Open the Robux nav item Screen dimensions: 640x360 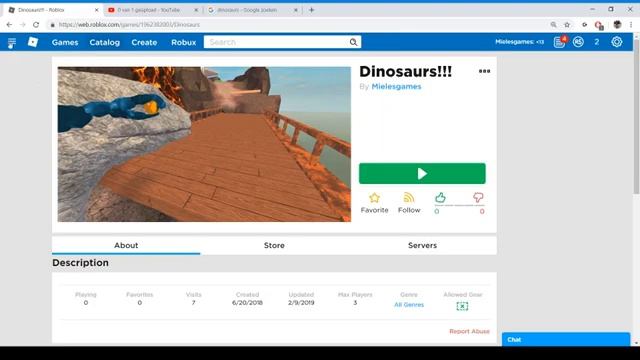pyautogui.click(x=183, y=42)
